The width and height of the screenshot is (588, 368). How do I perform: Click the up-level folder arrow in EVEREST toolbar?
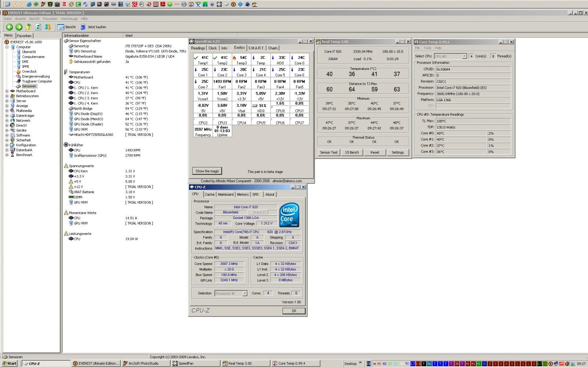tap(28, 27)
